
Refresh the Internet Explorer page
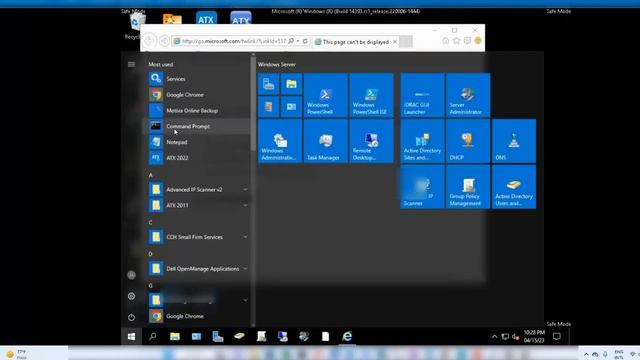[305, 41]
